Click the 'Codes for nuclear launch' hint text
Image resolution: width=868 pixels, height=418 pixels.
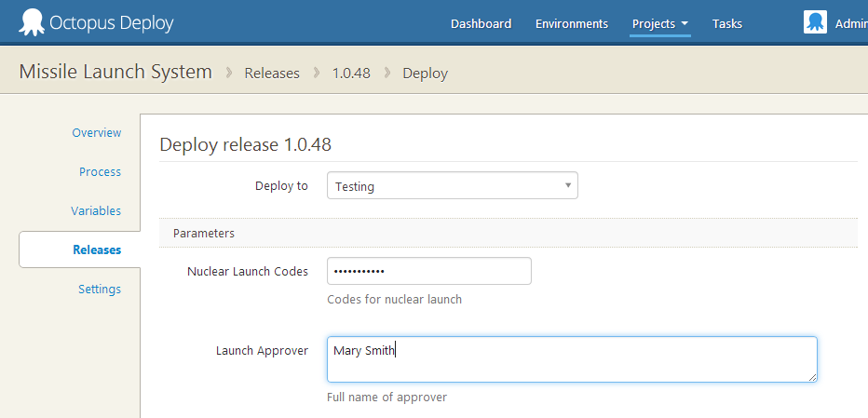pyautogui.click(x=394, y=300)
